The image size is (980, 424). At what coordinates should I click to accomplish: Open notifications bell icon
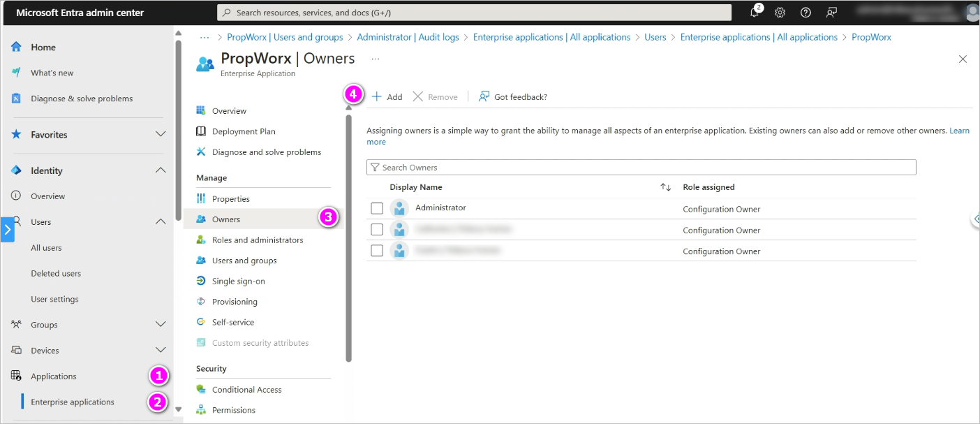pyautogui.click(x=755, y=12)
